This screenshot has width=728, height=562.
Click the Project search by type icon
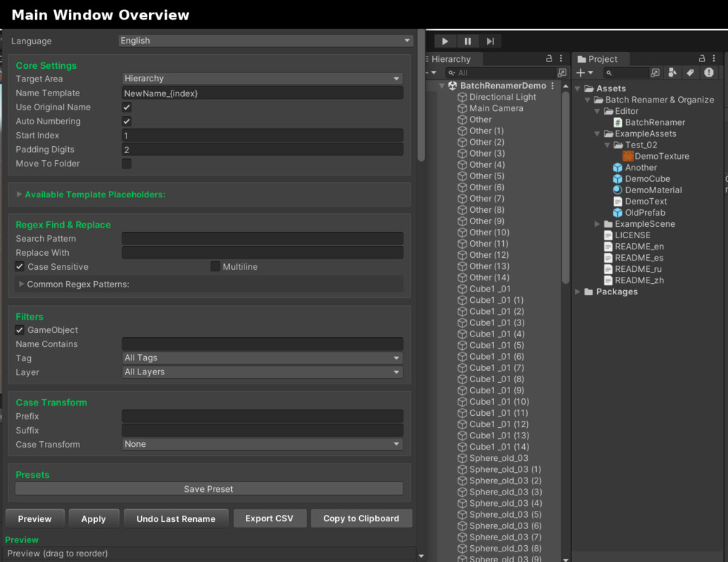click(672, 72)
